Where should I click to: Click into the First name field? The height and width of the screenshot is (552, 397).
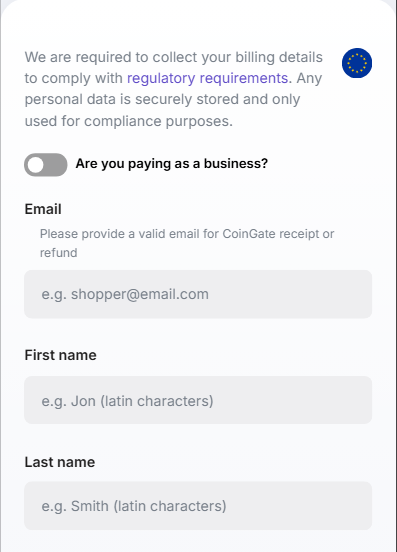click(x=198, y=400)
